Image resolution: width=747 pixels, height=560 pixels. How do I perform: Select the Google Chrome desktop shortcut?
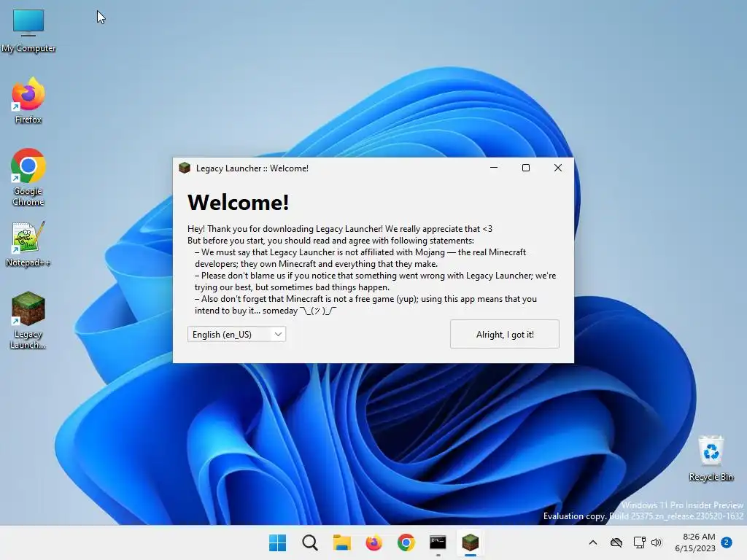pyautogui.click(x=28, y=178)
